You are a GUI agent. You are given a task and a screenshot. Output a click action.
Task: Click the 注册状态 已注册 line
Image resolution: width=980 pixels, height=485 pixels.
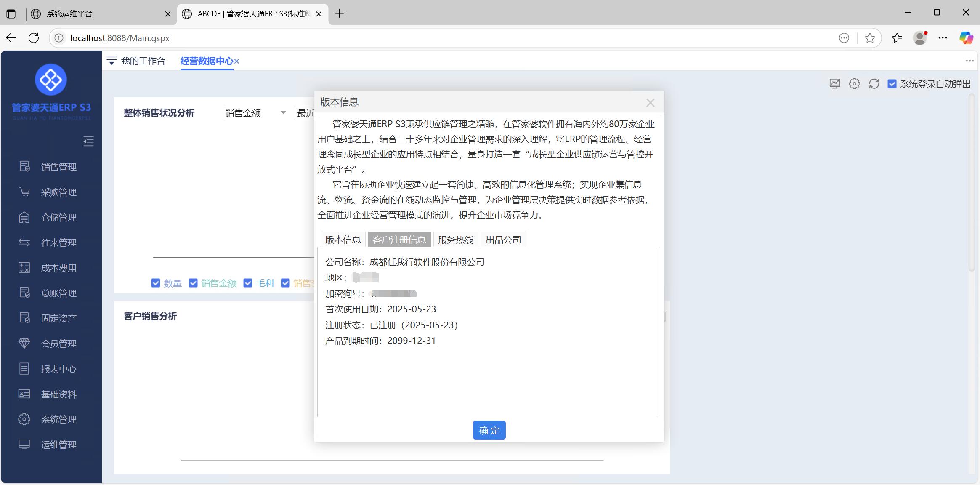(x=392, y=325)
